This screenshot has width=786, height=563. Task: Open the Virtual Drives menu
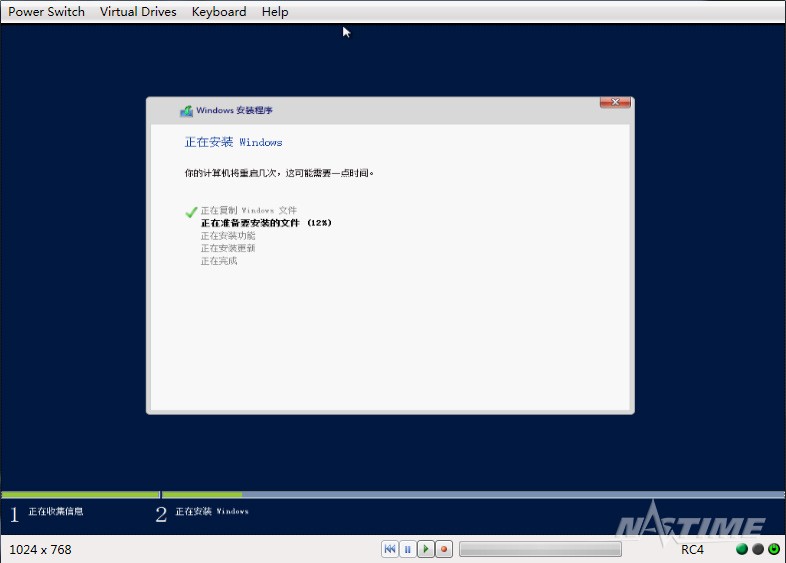tap(138, 12)
